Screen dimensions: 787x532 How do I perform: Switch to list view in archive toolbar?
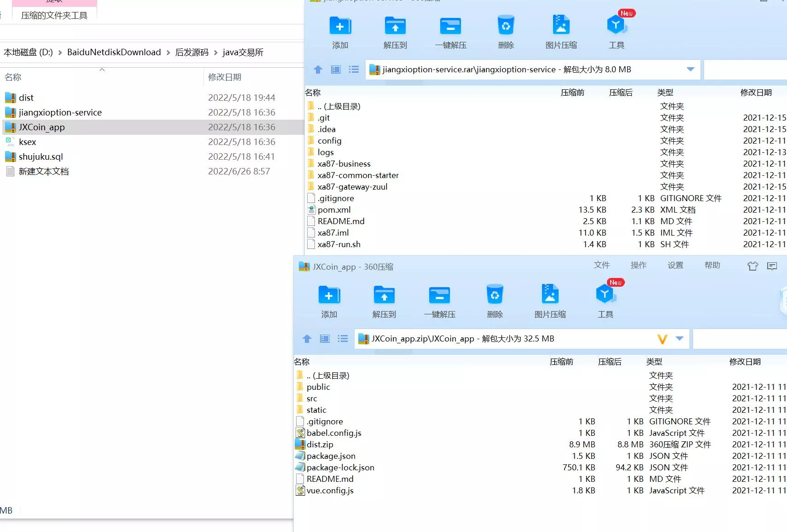(x=354, y=69)
